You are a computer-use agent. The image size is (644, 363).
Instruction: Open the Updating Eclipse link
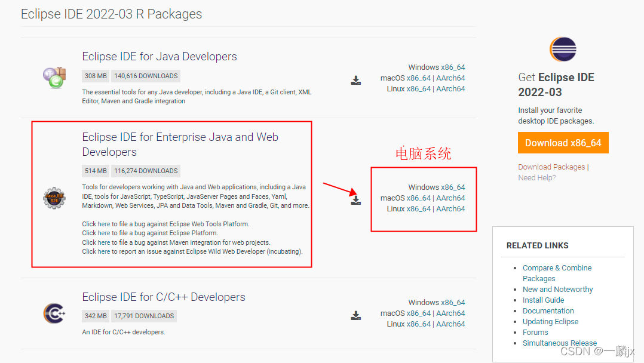550,322
